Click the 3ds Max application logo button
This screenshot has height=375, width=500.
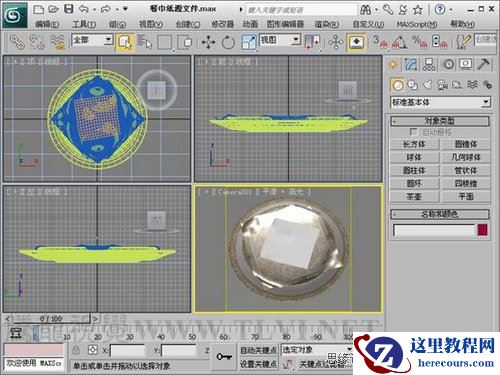15,15
